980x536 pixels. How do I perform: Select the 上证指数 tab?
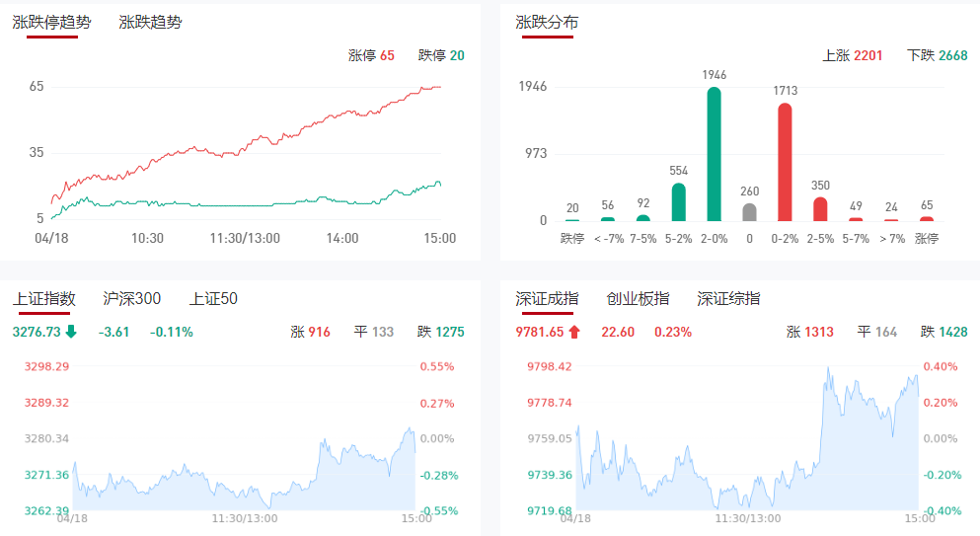[44, 299]
